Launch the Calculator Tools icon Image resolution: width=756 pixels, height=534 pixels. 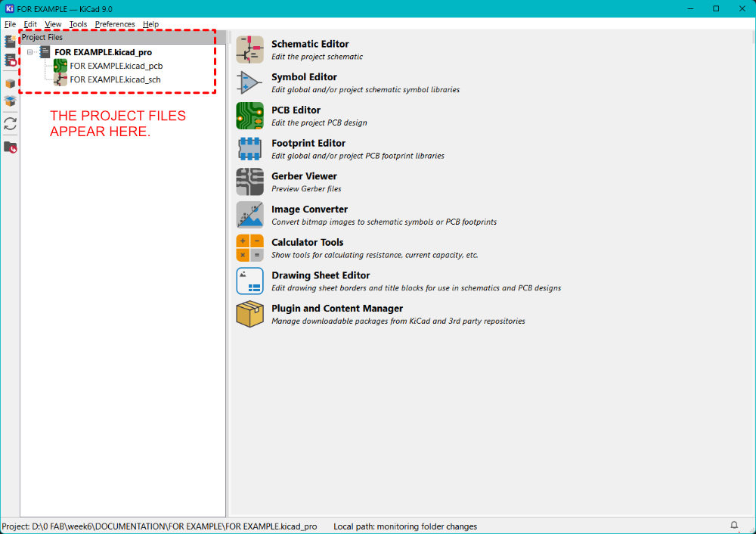(x=249, y=248)
